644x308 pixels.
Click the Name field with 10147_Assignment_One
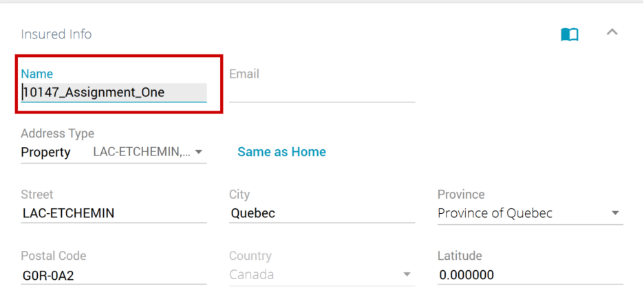tap(114, 92)
